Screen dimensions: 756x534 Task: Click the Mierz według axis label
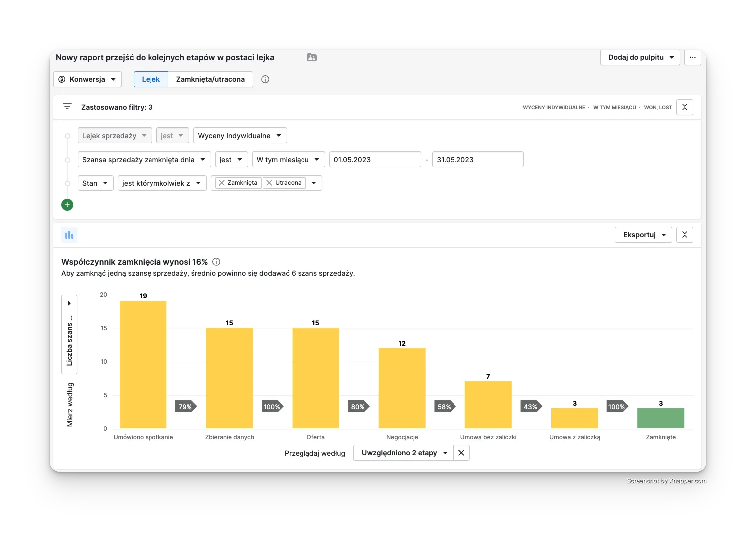click(70, 405)
